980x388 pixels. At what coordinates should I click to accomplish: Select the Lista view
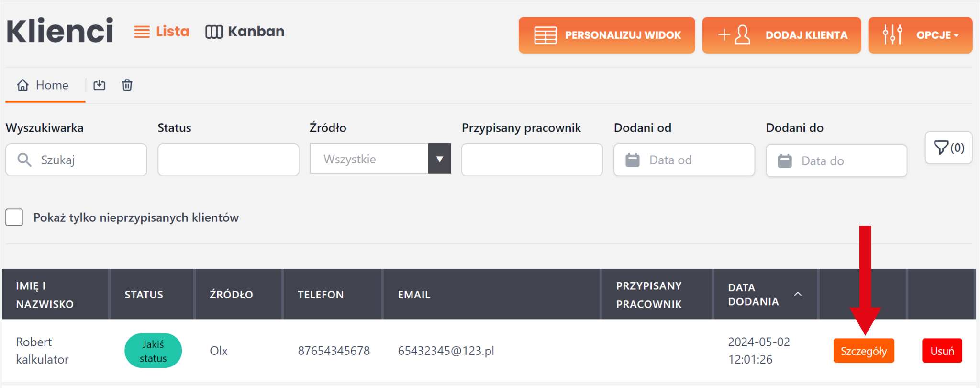[x=162, y=32]
